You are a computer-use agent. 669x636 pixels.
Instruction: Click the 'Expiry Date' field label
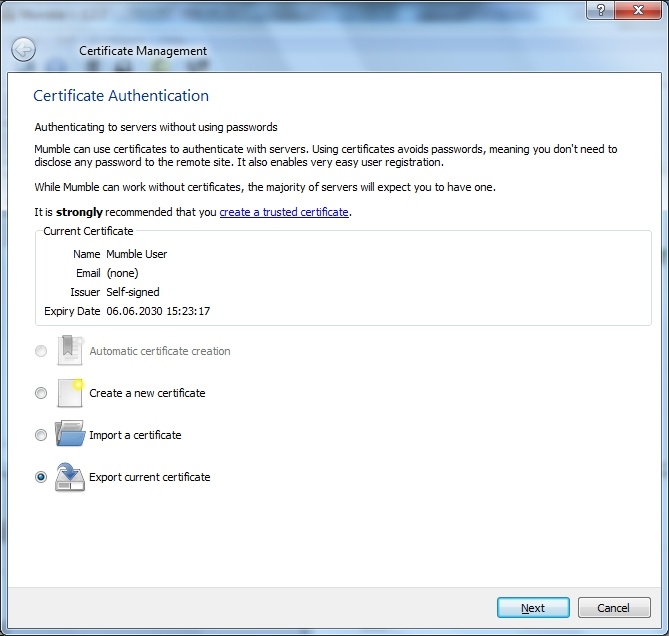(72, 311)
